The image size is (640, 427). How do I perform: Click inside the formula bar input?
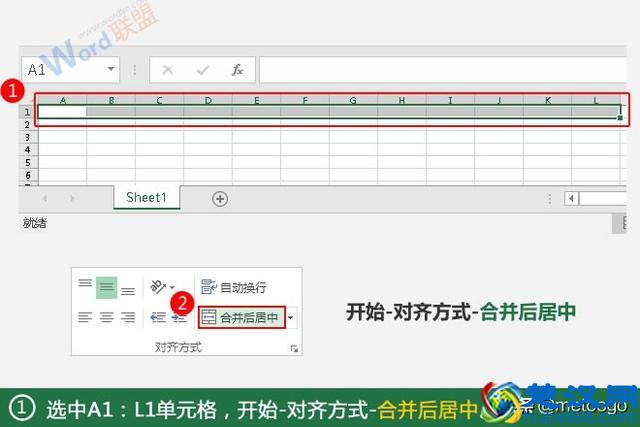(x=442, y=70)
